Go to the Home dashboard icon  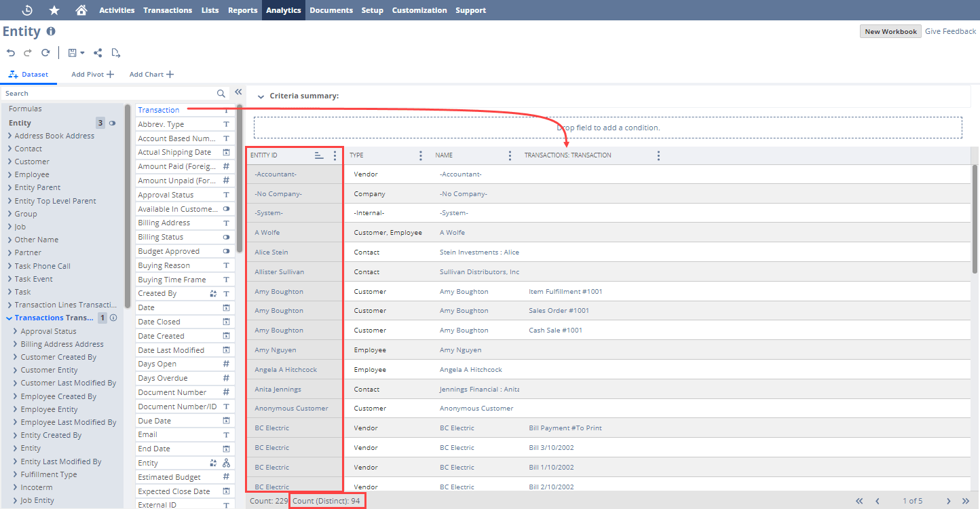(x=81, y=10)
